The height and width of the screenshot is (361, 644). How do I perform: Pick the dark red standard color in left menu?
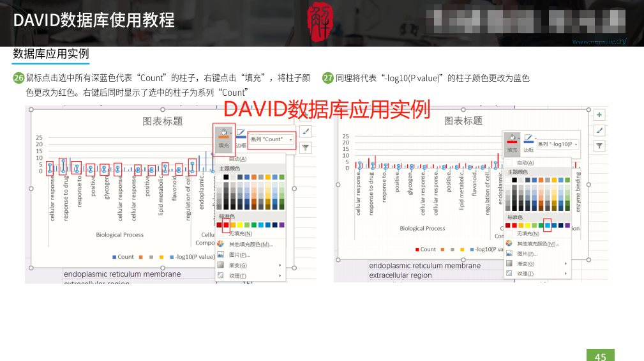point(220,225)
